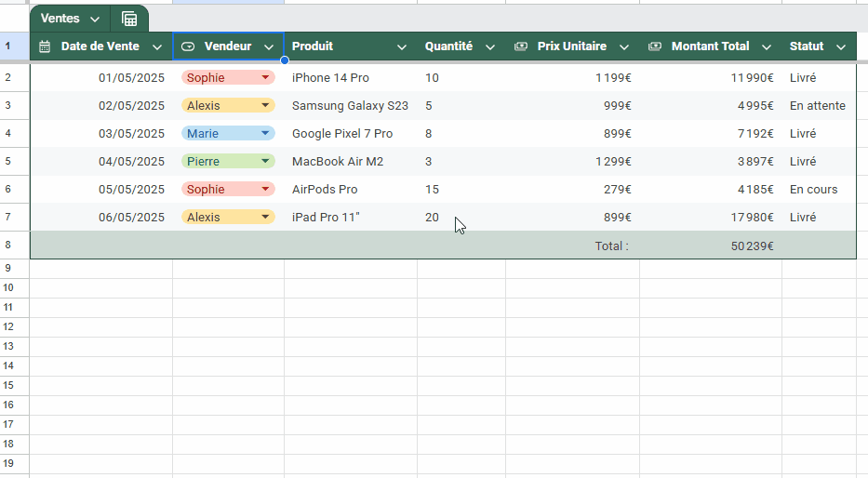Click the blue selection handle under Vendeur
This screenshot has width=868, height=478.
point(284,60)
